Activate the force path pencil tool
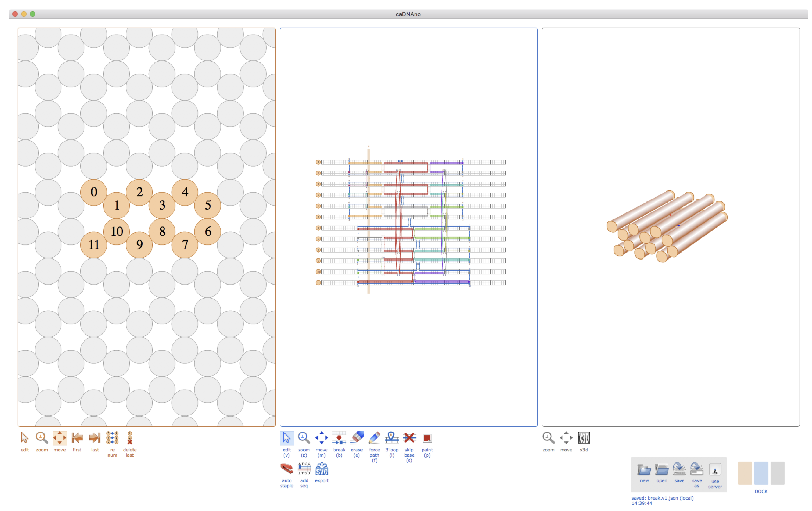The height and width of the screenshot is (511, 812). click(374, 438)
